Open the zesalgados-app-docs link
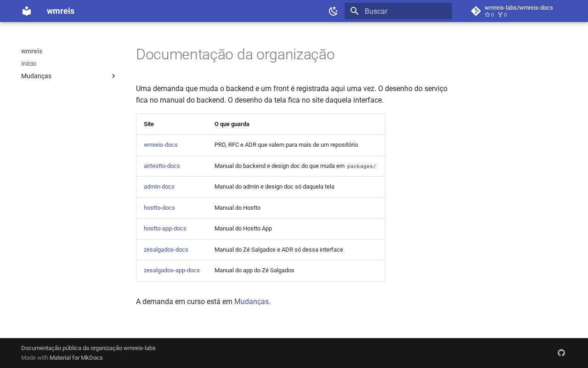The height and width of the screenshot is (368, 588). coord(172,270)
